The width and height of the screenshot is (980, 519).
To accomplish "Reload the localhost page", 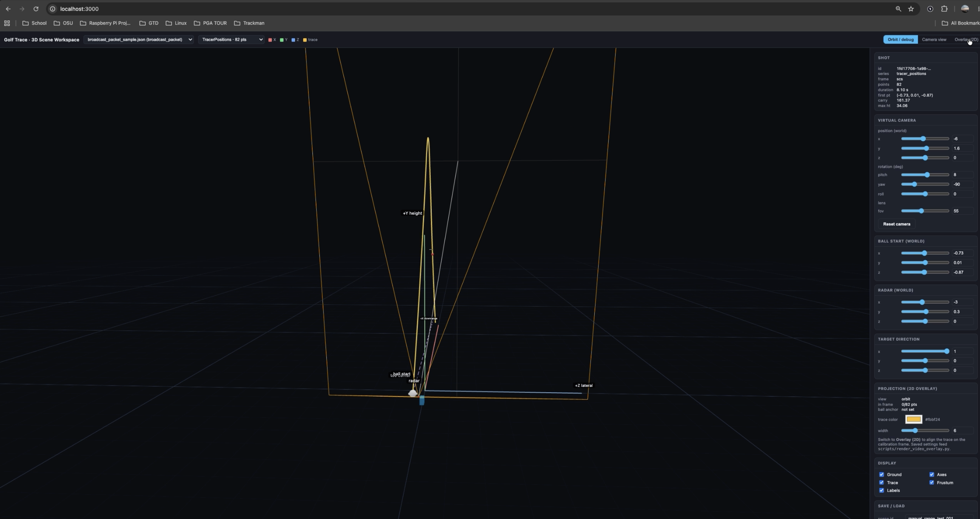I will 36,9.
